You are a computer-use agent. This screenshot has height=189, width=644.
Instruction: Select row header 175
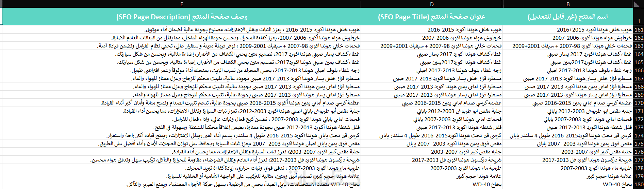638,144
